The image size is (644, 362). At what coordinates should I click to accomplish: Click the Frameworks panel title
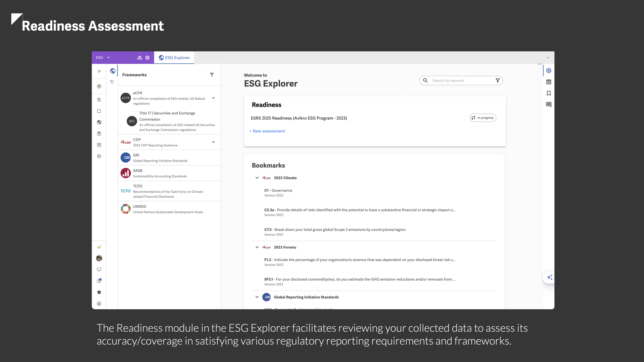tap(134, 75)
